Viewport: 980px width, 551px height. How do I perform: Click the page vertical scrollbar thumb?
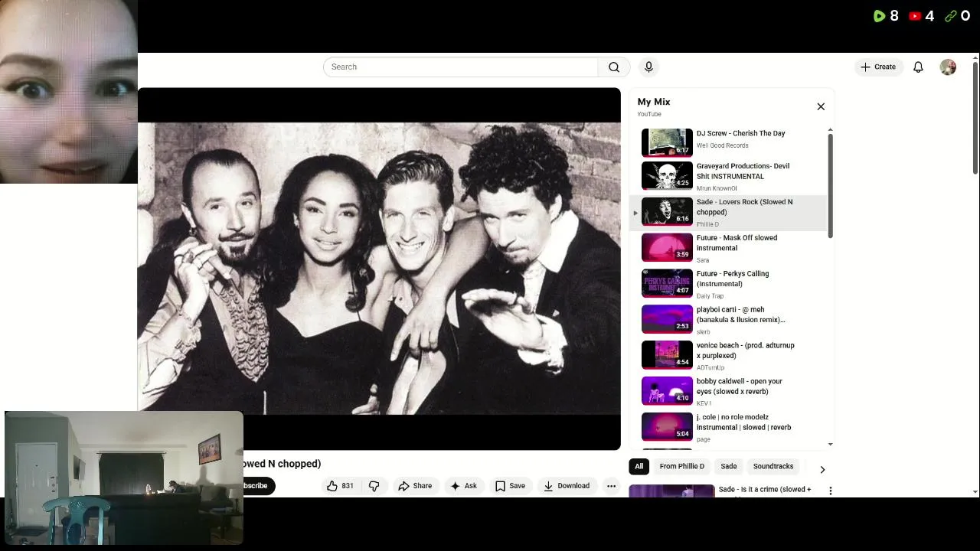coord(975,116)
